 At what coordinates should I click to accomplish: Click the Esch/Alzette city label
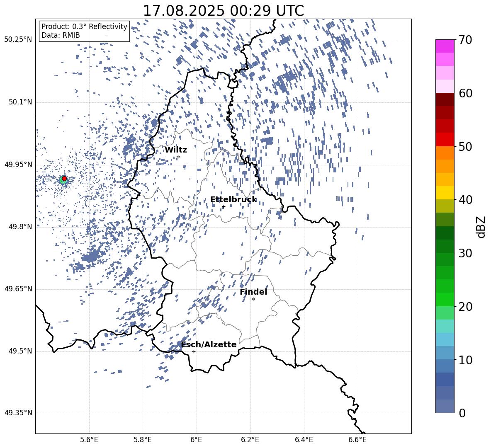[x=209, y=344]
